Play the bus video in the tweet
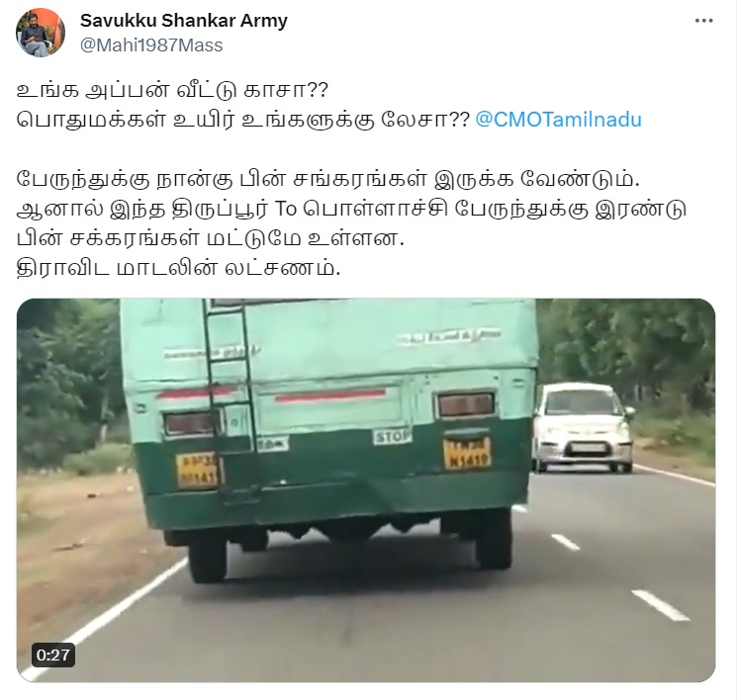 pyautogui.click(x=366, y=489)
